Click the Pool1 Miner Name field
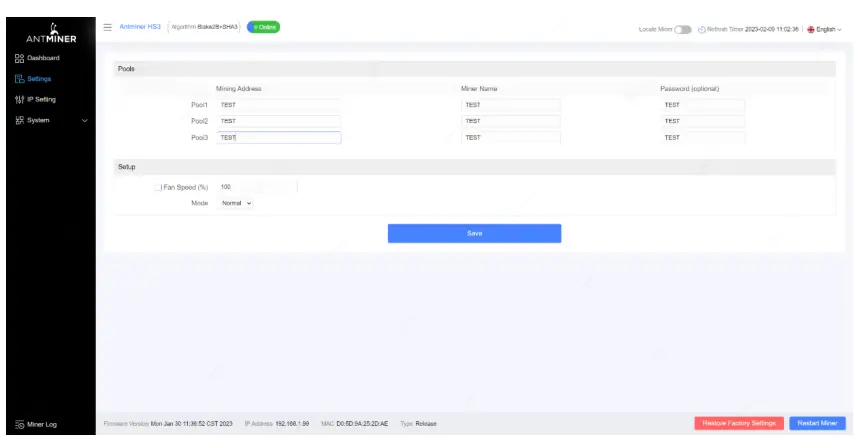855x439 pixels. pyautogui.click(x=511, y=105)
